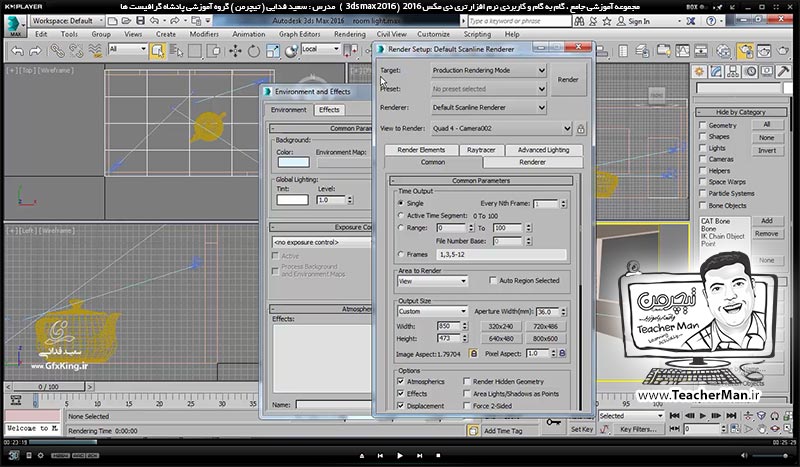Select the Bind to Space Warp tool
The image size is (800, 467).
click(x=95, y=51)
